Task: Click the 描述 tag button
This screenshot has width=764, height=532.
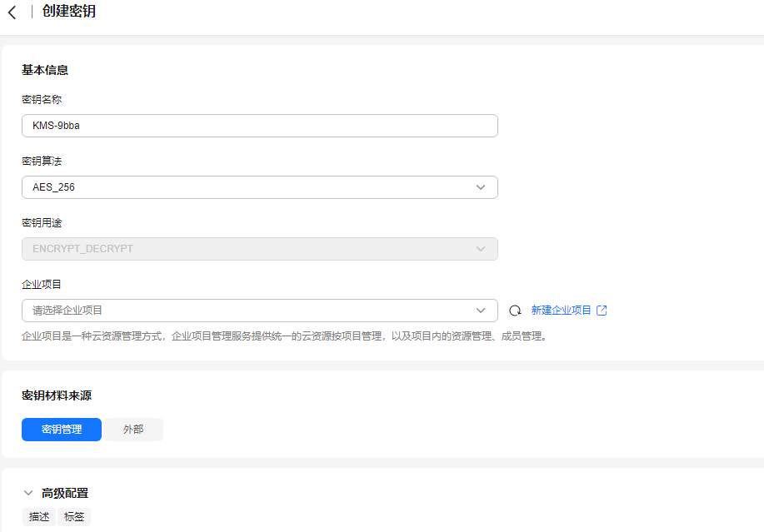Action: (39, 517)
